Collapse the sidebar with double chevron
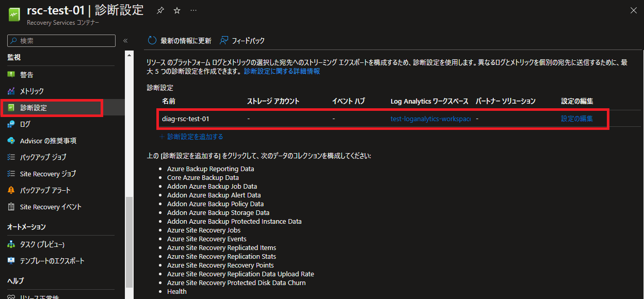 [x=125, y=41]
